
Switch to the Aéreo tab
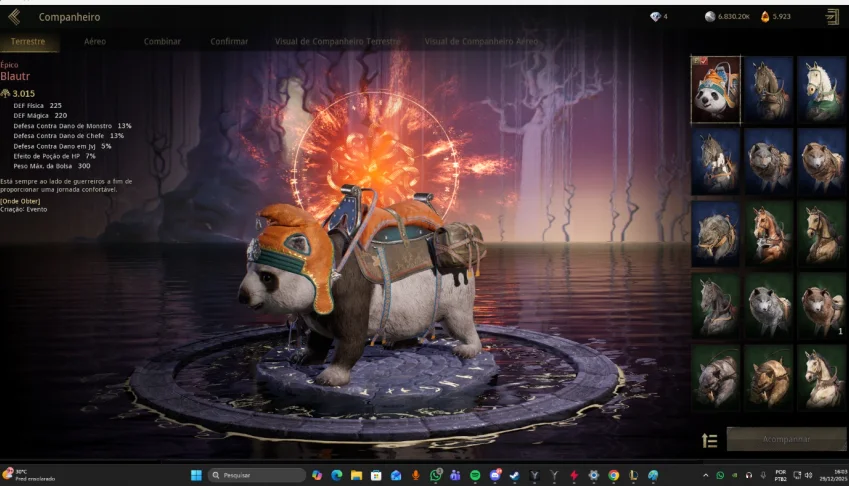95,41
